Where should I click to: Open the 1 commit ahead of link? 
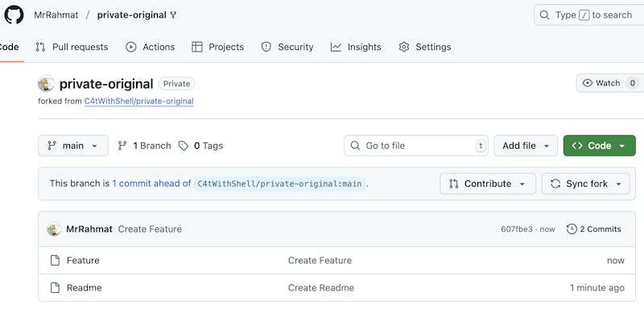coord(151,183)
